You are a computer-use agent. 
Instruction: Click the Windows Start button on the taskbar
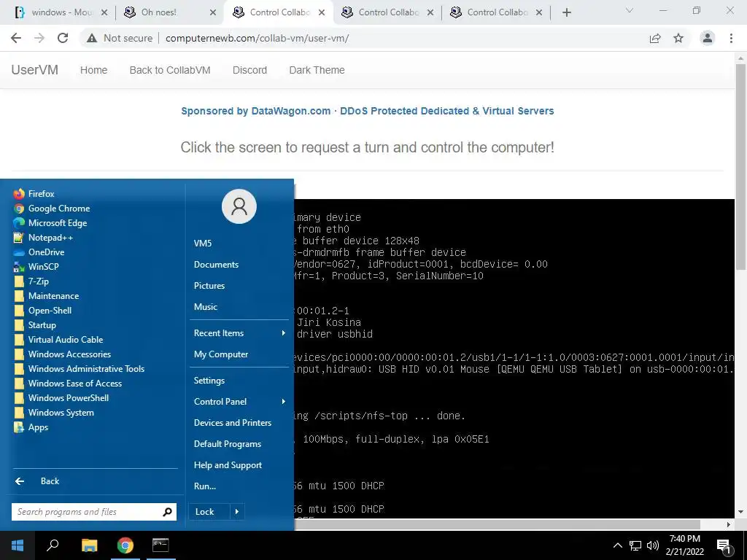(18, 545)
